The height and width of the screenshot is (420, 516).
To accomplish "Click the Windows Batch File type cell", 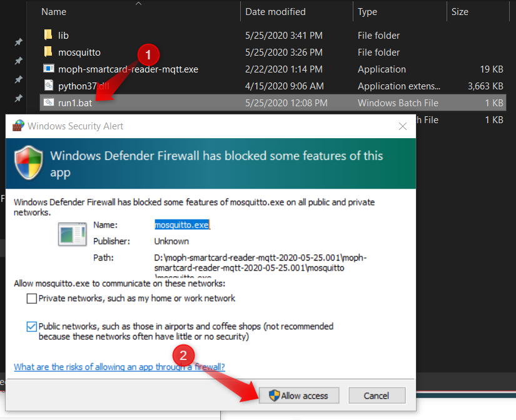I will pos(398,103).
